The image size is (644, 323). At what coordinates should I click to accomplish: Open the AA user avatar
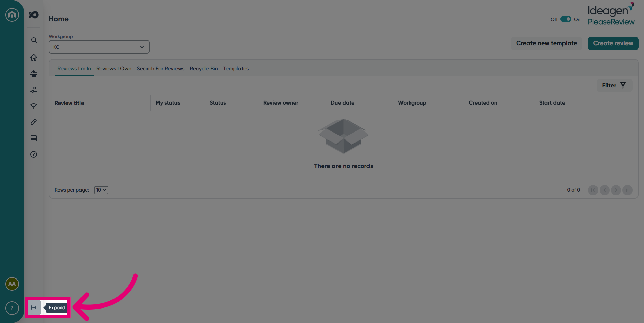(12, 284)
